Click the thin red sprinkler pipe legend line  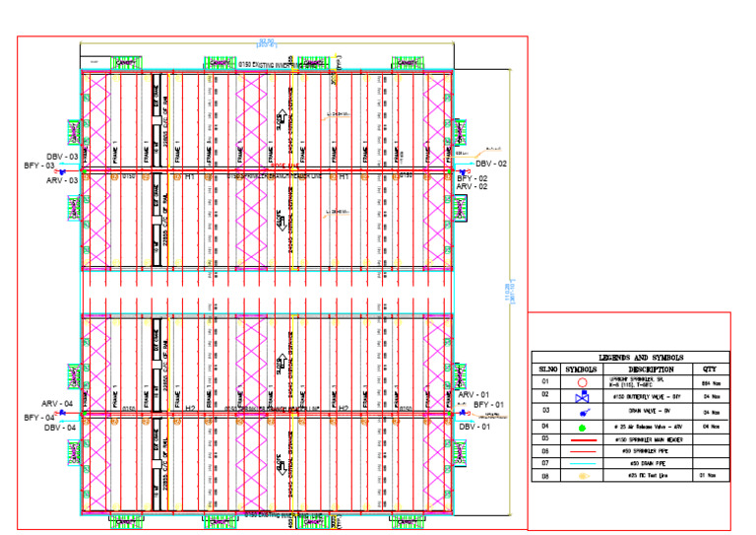[584, 451]
